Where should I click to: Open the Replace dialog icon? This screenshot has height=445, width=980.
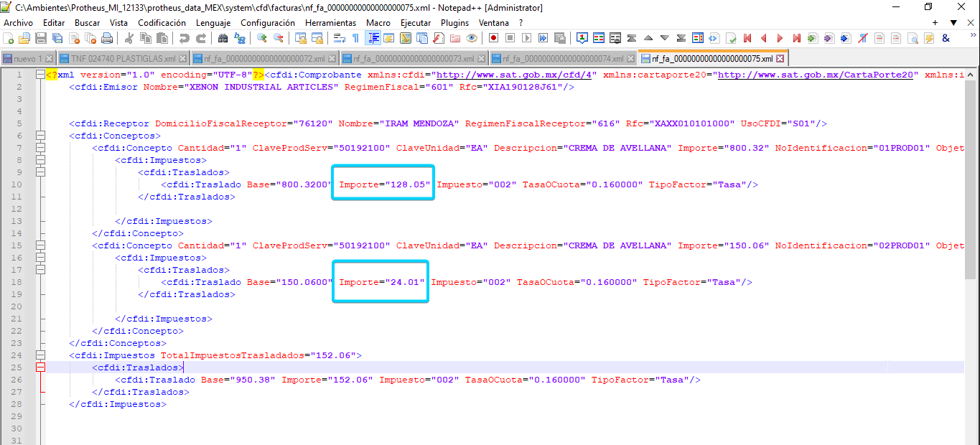(239, 38)
